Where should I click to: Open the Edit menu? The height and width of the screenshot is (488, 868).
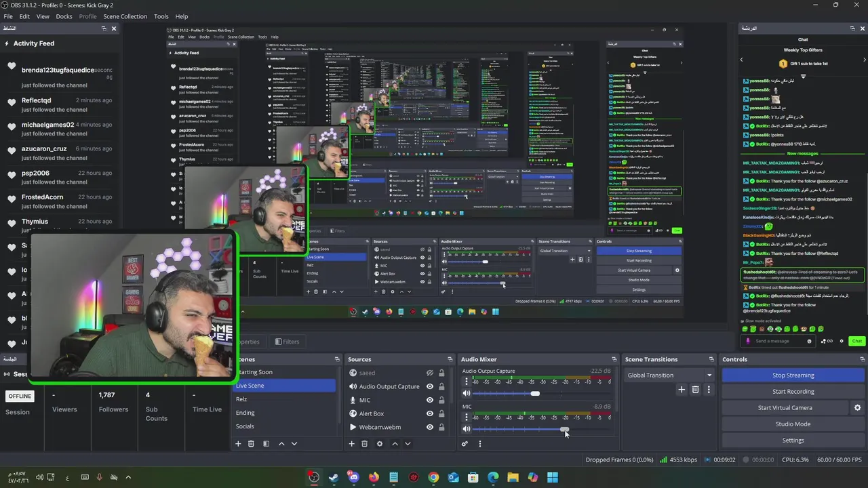click(24, 16)
